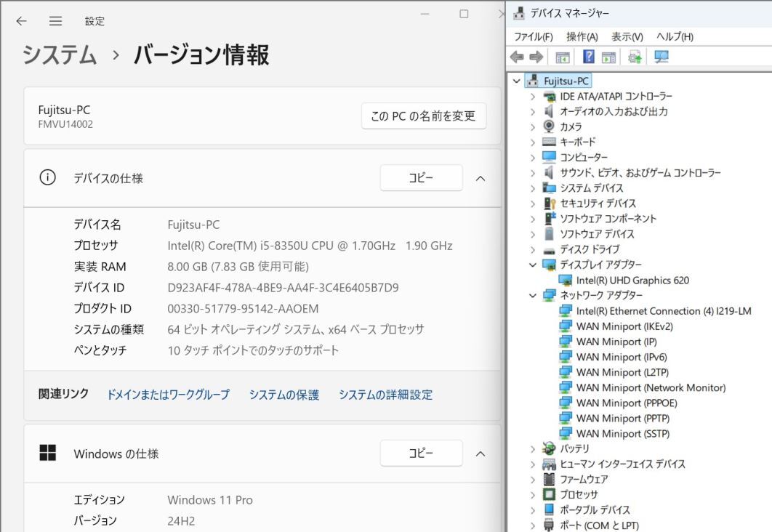Image resolution: width=772 pixels, height=532 pixels.
Task: Select WAN Miniport (IKEv2) in the tree
Action: tap(624, 326)
